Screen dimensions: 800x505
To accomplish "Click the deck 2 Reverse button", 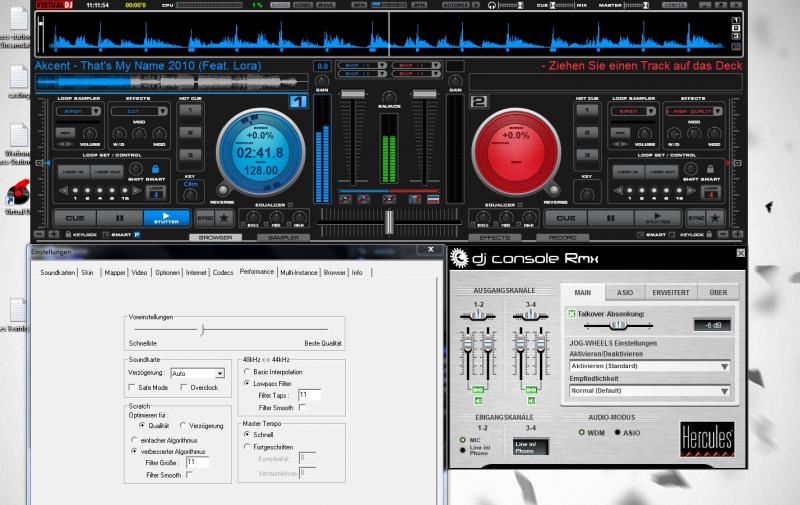I will (x=554, y=190).
